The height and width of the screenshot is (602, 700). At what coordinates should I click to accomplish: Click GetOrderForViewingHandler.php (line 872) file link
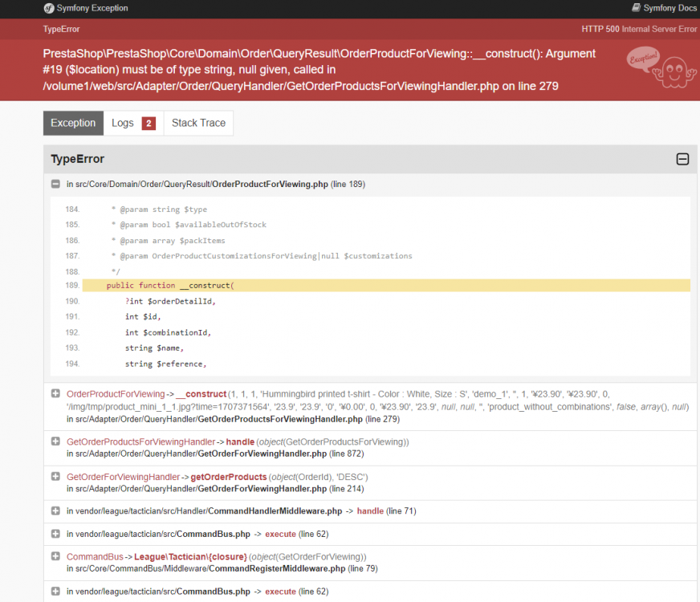(x=262, y=454)
